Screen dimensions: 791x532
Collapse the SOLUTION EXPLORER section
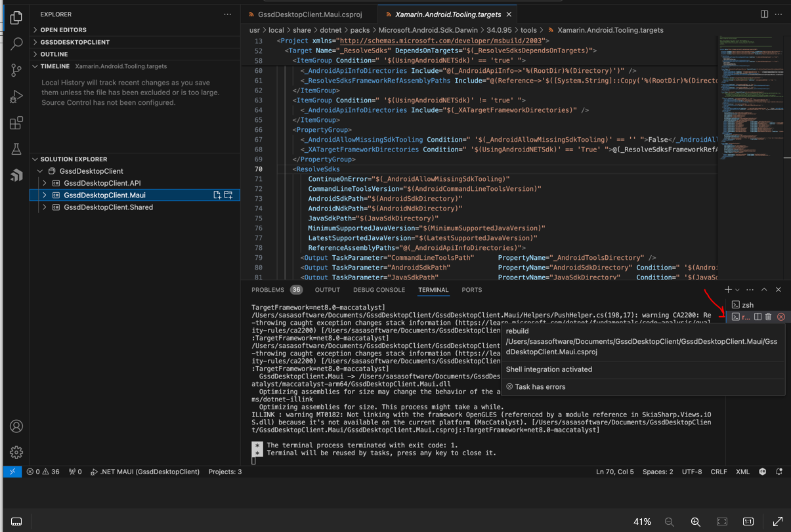135,159
